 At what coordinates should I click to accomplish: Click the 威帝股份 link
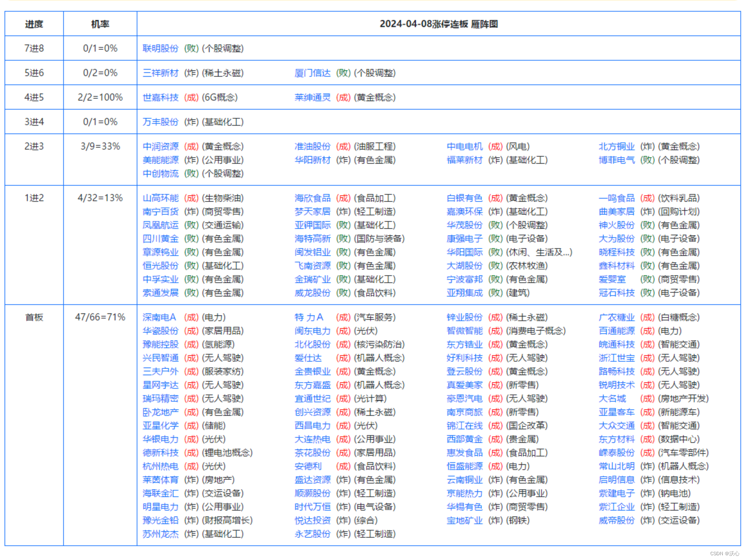pos(617,520)
